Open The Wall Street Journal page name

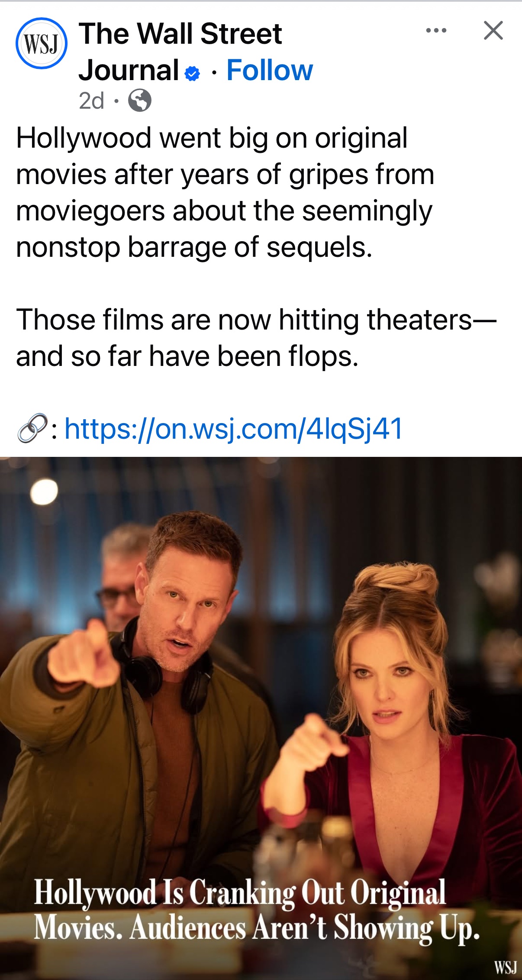(180, 52)
